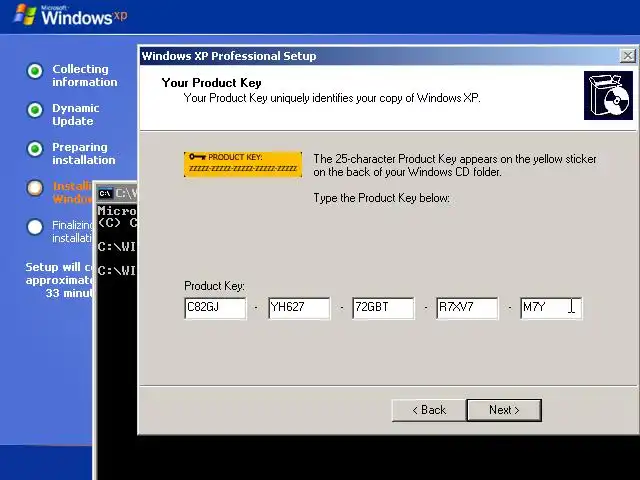Viewport: 640px width, 480px height.
Task: Click the command prompt window icon
Action: coord(105,193)
